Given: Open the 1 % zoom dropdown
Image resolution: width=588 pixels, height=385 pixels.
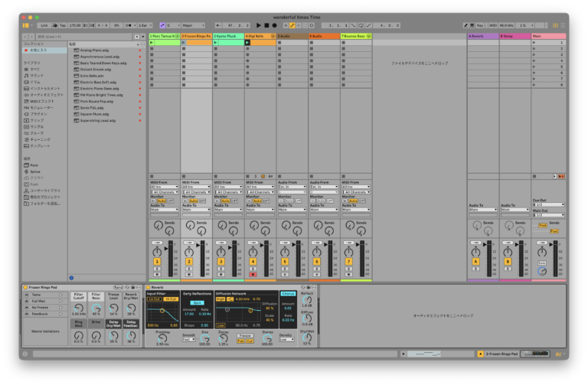Looking at the screenshot, I should coord(526,25).
